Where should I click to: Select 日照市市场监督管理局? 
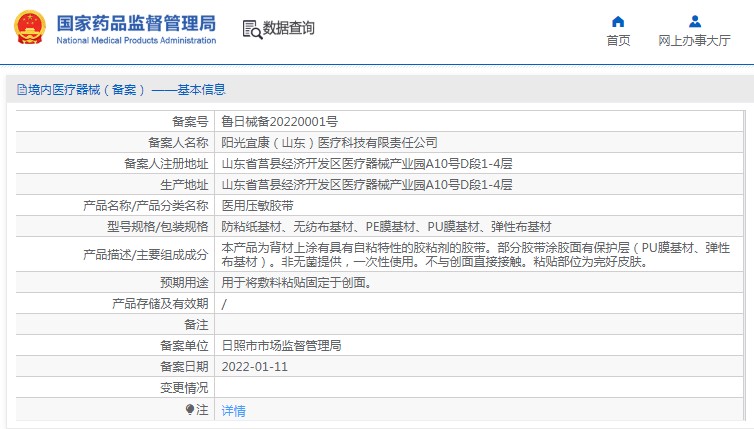coord(281,346)
